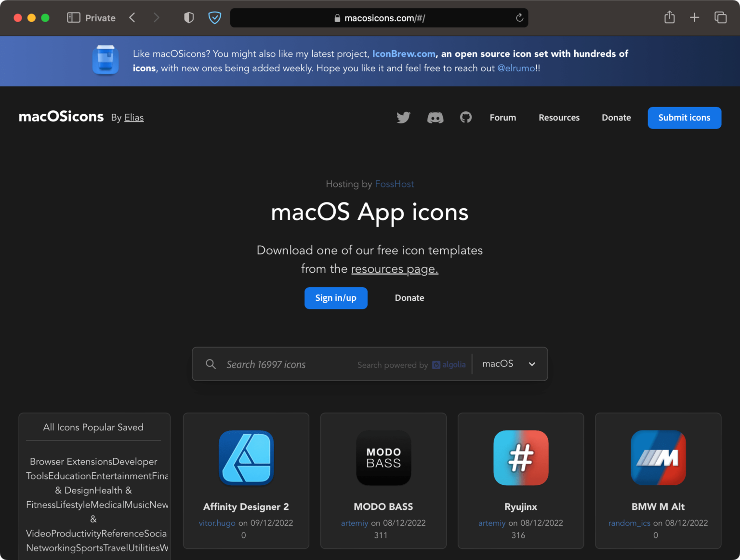Show the tab overview icon
This screenshot has width=740, height=560.
(720, 18)
